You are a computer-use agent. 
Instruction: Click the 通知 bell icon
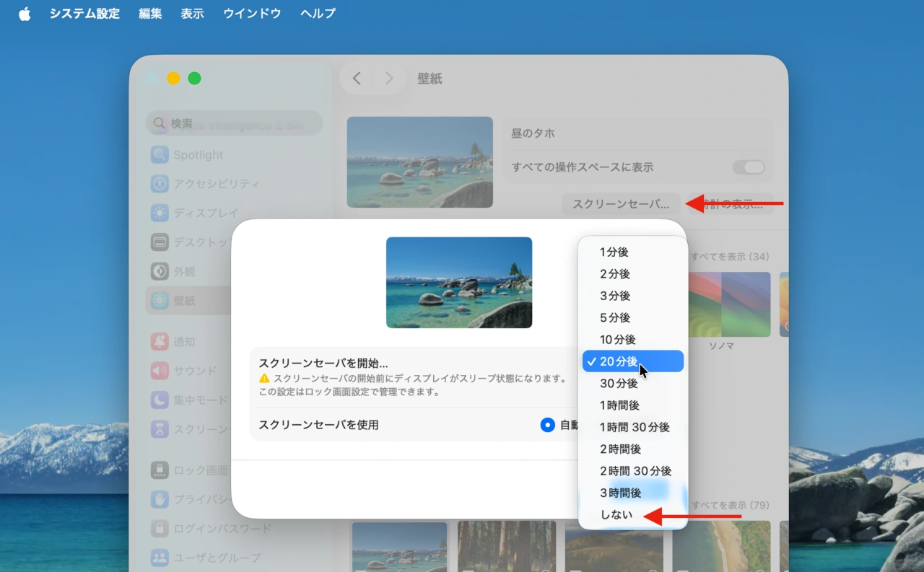tap(160, 341)
